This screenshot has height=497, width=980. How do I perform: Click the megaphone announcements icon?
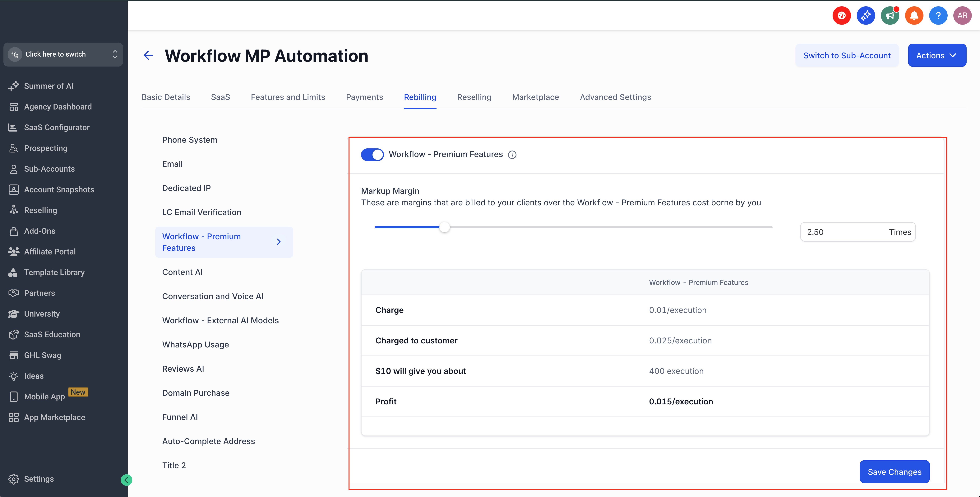(890, 16)
